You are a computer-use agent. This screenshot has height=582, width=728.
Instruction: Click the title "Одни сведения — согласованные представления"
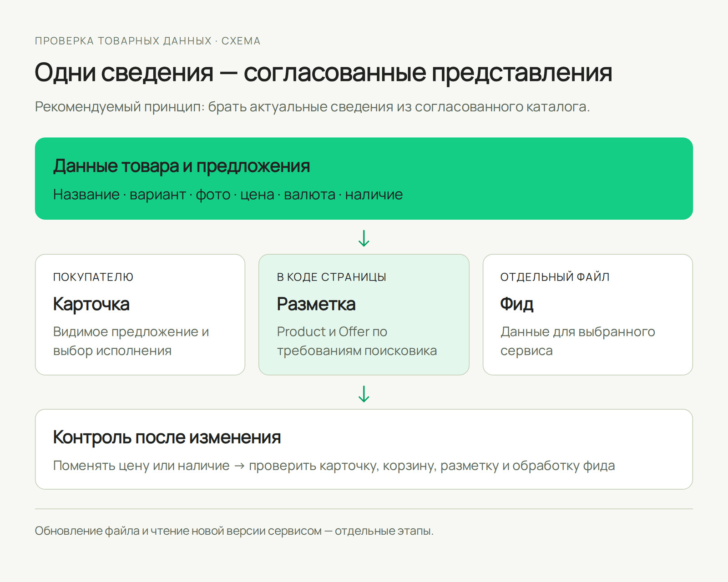click(324, 72)
